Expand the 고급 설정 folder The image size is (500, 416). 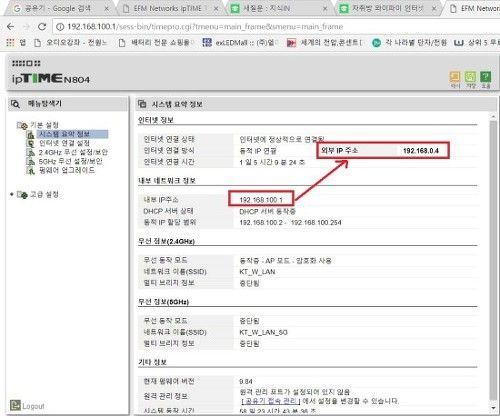coord(22,194)
